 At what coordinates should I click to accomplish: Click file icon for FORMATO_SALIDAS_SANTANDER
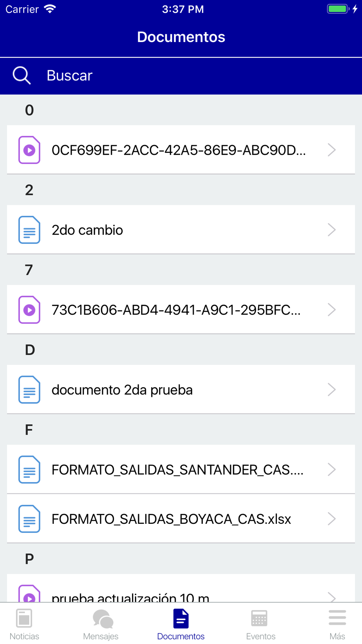(x=29, y=470)
